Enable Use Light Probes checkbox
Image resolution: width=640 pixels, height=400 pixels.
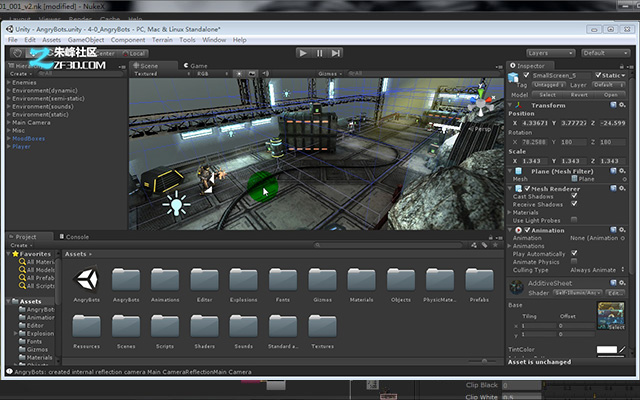[x=574, y=220]
